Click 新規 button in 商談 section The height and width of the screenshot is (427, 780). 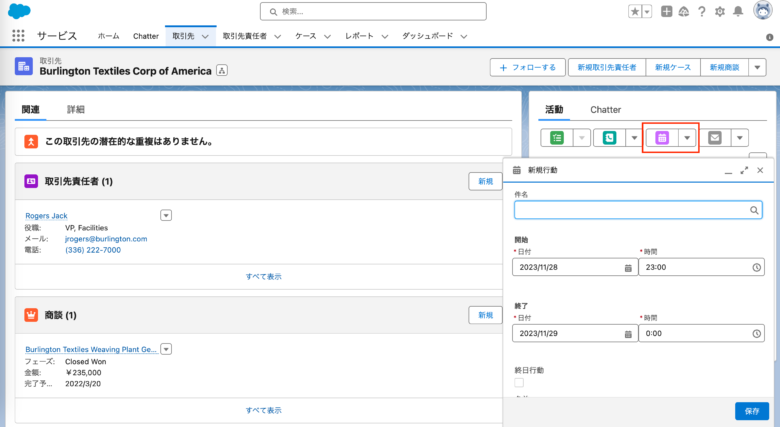tap(486, 315)
